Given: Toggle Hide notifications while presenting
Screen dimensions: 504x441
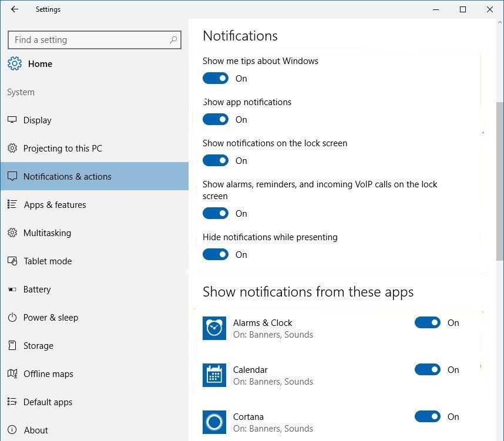Looking at the screenshot, I should pyautogui.click(x=216, y=254).
